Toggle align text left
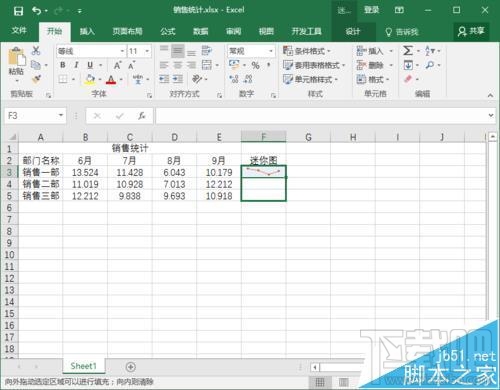This screenshot has width=500, height=390. tap(164, 65)
